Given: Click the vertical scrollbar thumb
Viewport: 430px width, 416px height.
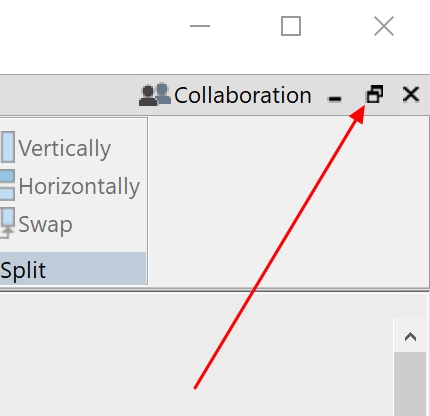Looking at the screenshot, I should coord(410,384).
